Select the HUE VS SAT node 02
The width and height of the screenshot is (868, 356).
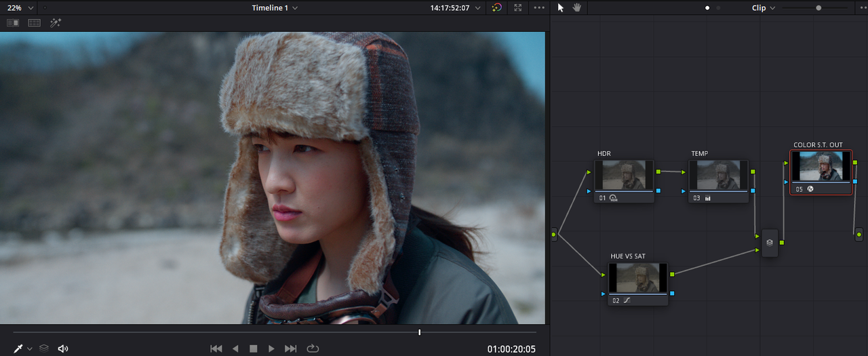point(638,283)
